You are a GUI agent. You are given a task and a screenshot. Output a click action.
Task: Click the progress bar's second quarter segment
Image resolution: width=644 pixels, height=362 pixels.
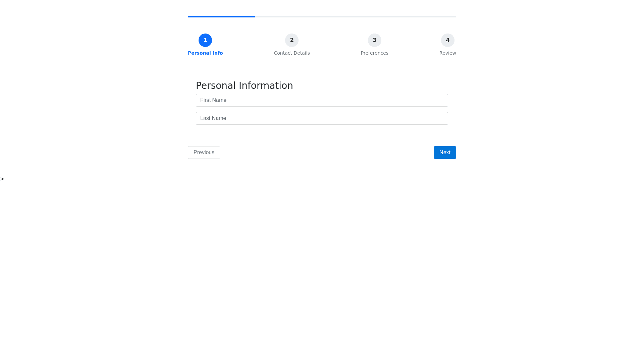click(x=288, y=16)
